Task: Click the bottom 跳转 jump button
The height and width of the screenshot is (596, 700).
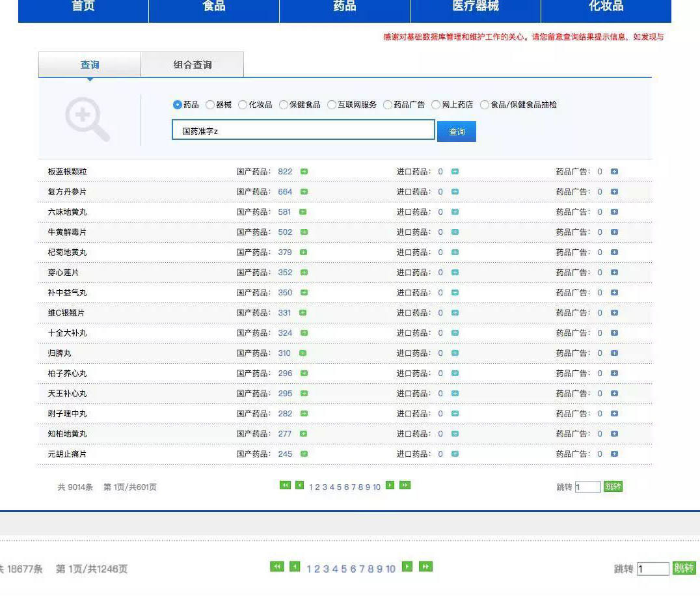Action: coord(684,568)
